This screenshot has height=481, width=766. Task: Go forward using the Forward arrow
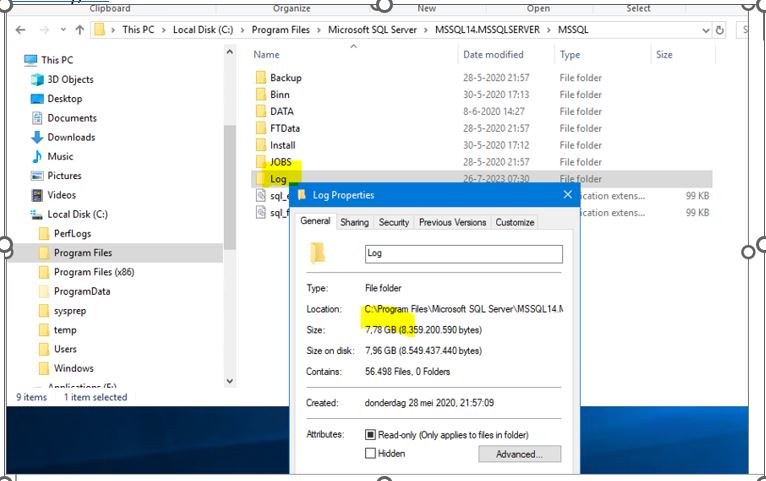[44, 30]
